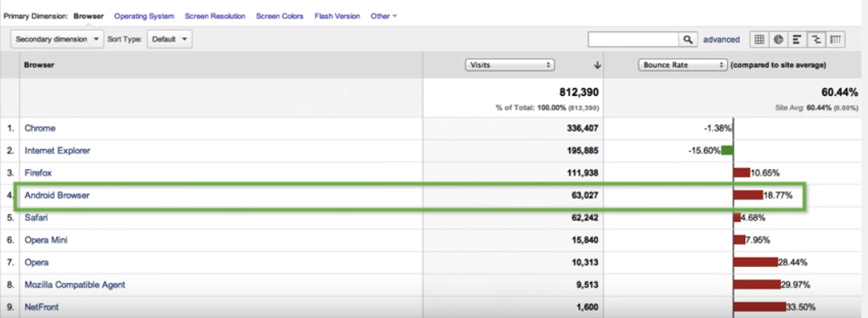Open the Android Browser row link
The image size is (868, 318).
click(57, 195)
